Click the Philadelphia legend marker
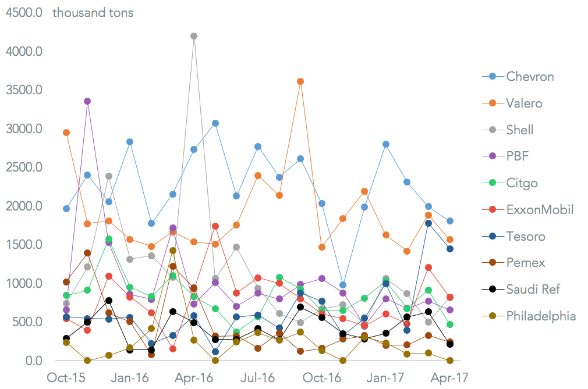This screenshot has height=389, width=588. tap(493, 316)
